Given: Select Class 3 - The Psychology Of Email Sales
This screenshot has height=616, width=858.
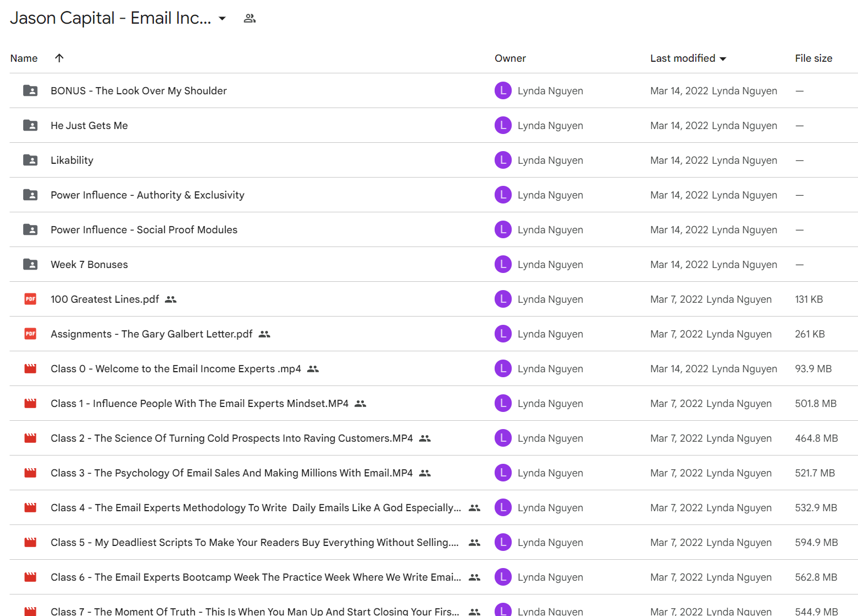Looking at the screenshot, I should click(232, 473).
